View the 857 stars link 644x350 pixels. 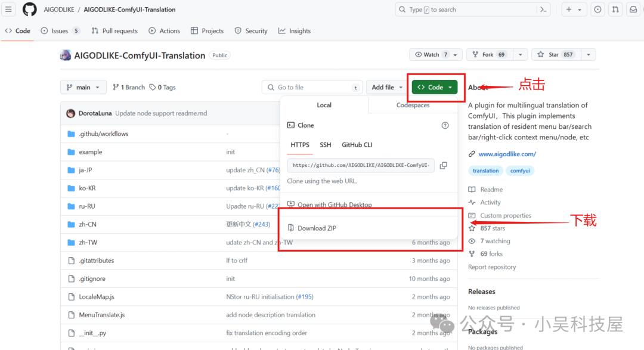pyautogui.click(x=487, y=228)
